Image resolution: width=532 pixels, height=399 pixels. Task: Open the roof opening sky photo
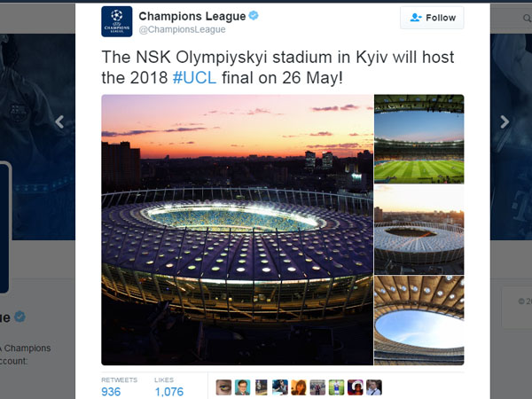tap(419, 320)
